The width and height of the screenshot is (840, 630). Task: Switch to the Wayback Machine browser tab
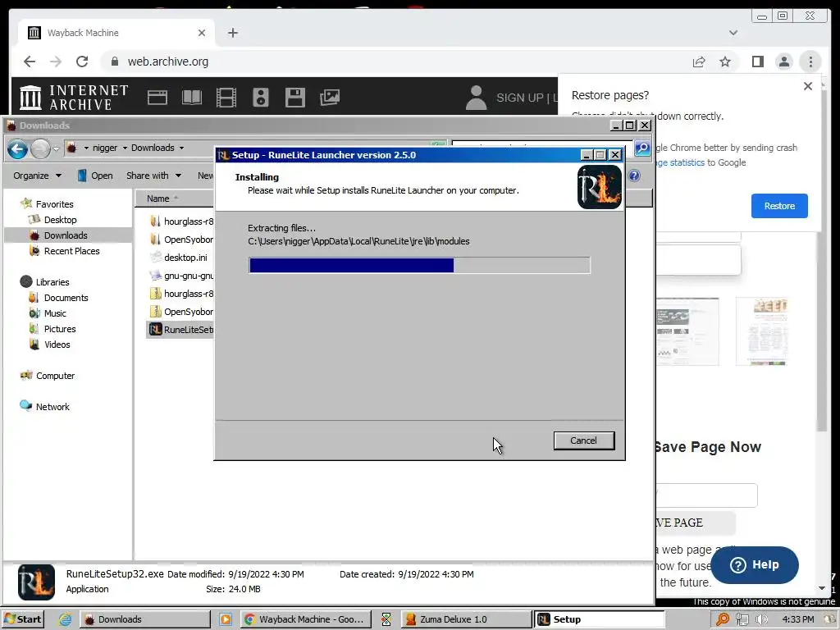115,33
